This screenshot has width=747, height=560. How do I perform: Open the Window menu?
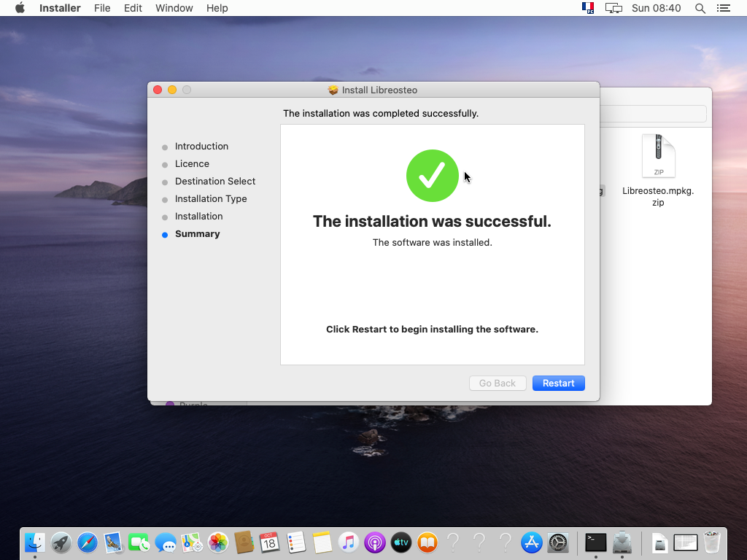tap(174, 8)
